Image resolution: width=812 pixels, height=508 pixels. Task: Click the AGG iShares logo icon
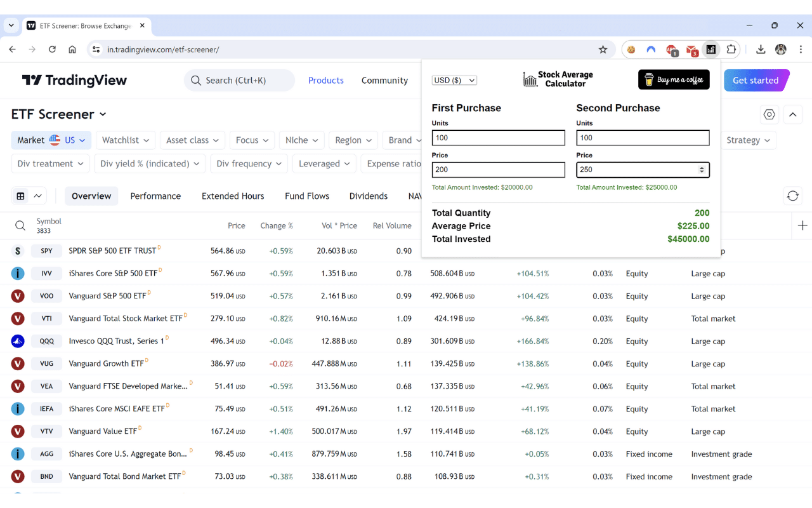pyautogui.click(x=18, y=454)
